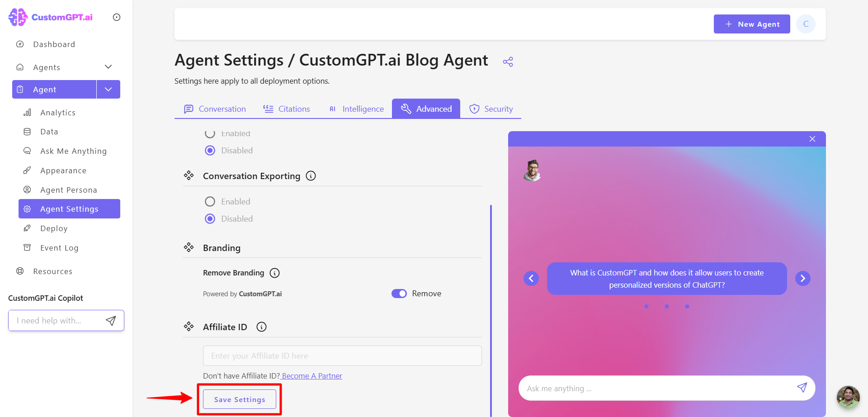Switch to the Conversation tab
Image resolution: width=868 pixels, height=417 pixels.
[x=215, y=109]
